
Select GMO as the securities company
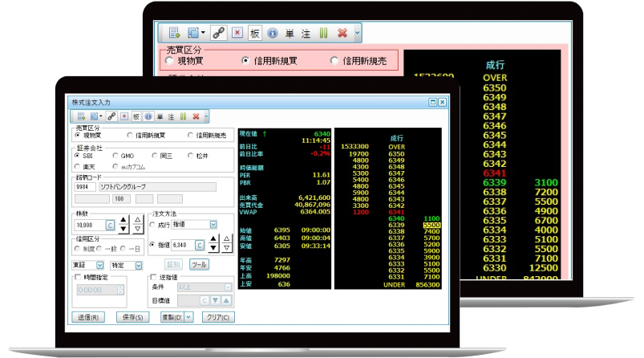pos(116,156)
